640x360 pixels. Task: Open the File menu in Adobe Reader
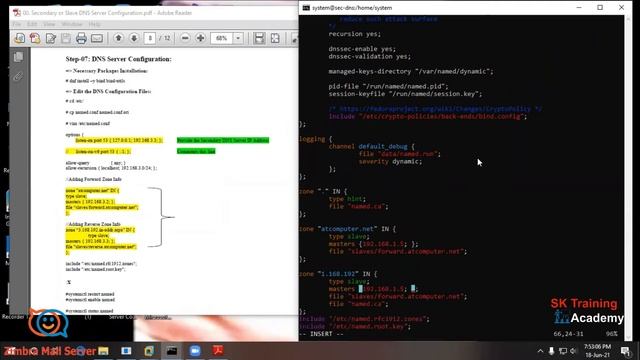point(17,24)
